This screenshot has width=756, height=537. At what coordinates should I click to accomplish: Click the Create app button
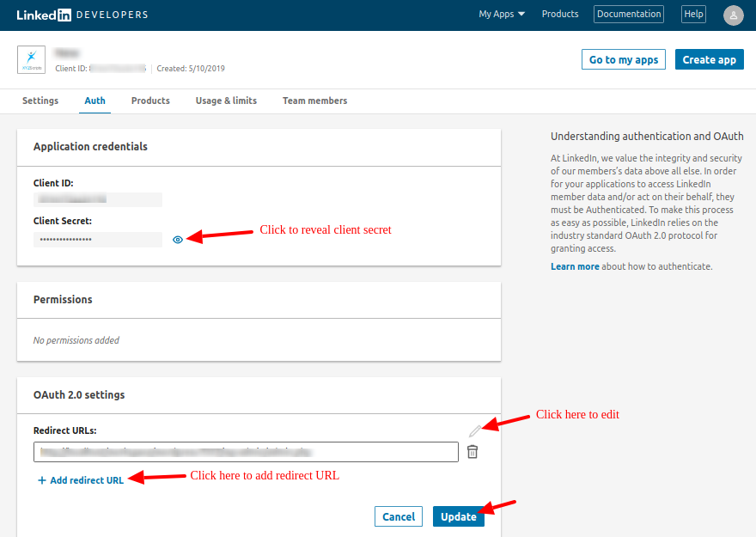click(x=710, y=59)
